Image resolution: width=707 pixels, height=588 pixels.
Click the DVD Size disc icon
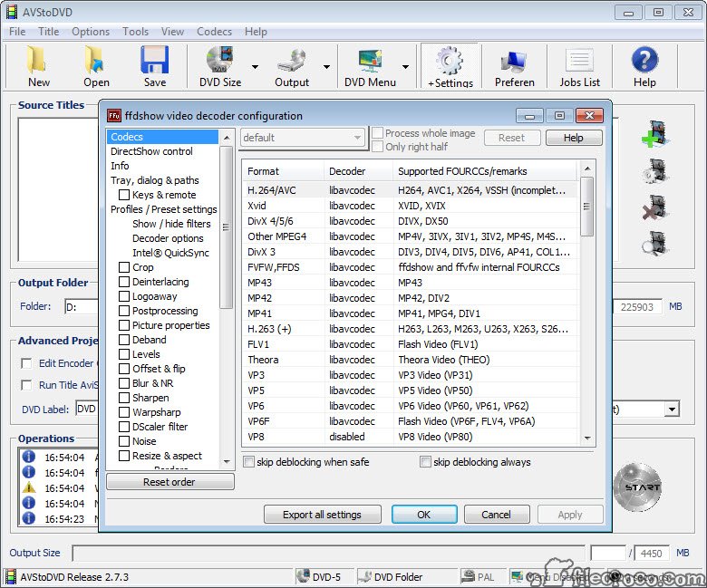point(220,60)
